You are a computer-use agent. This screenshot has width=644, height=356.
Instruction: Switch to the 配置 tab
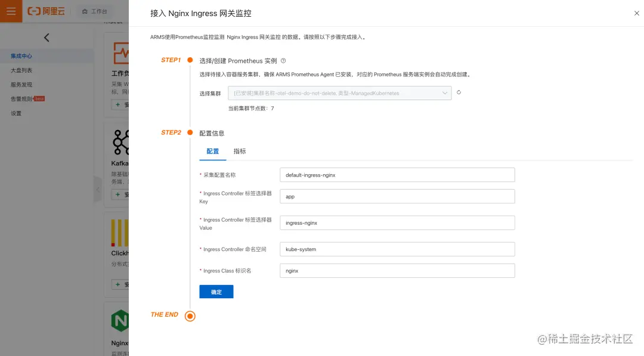(212, 151)
